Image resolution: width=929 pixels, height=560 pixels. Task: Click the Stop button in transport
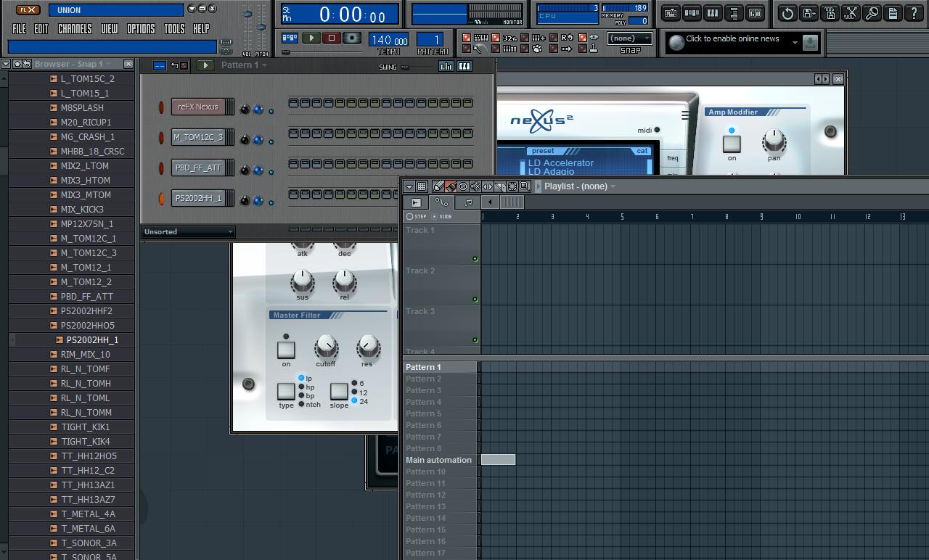[332, 38]
